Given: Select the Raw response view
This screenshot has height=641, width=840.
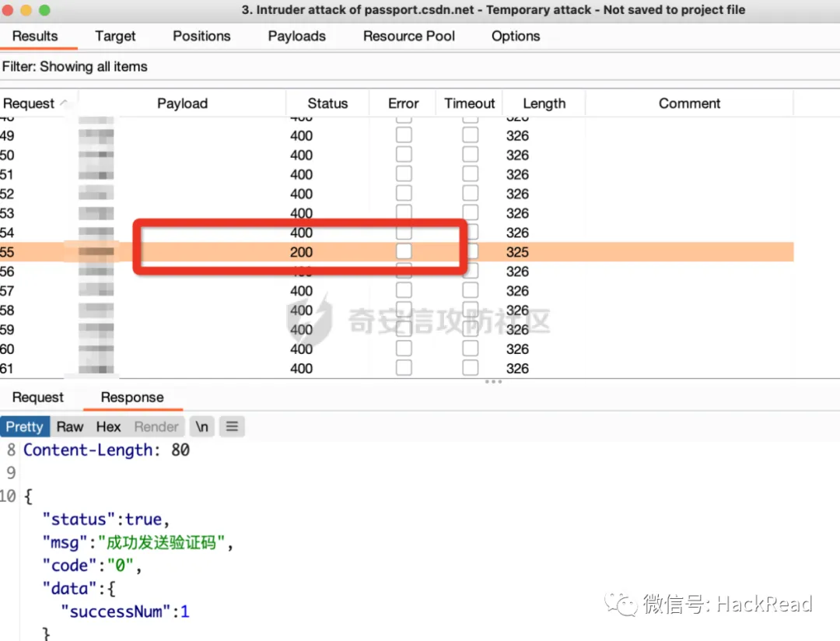Looking at the screenshot, I should pos(69,426).
